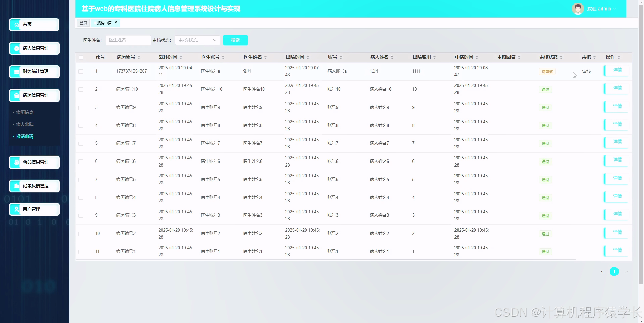
Task: Click the page vertical scrollbar
Action: coord(641,144)
